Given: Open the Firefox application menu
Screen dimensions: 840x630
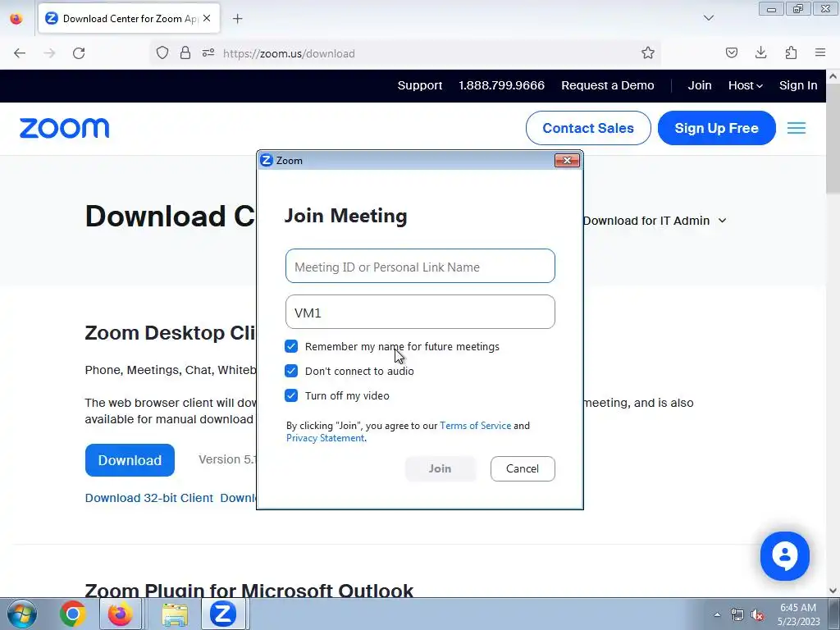Looking at the screenshot, I should [820, 53].
